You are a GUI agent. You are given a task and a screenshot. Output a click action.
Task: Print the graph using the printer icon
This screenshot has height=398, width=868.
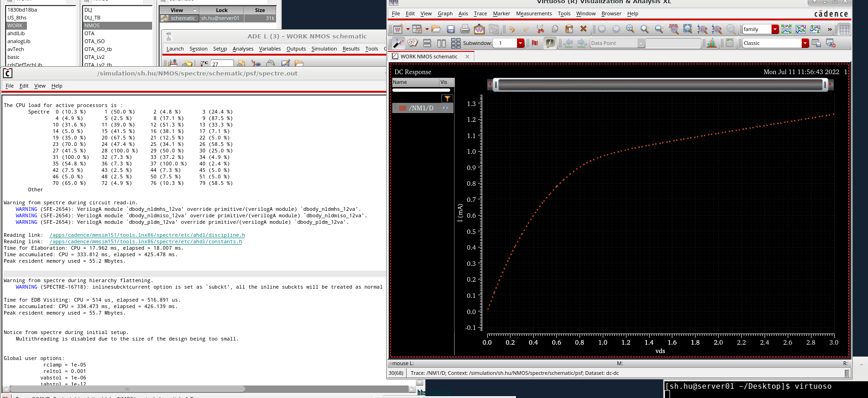click(x=465, y=29)
